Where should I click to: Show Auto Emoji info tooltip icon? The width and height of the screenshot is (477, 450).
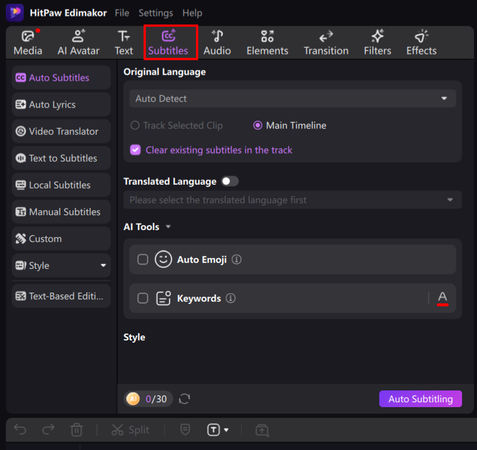pos(237,259)
